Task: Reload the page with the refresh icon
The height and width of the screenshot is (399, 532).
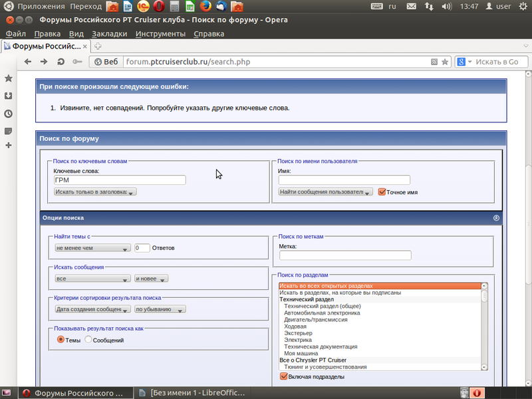Action: pos(61,62)
